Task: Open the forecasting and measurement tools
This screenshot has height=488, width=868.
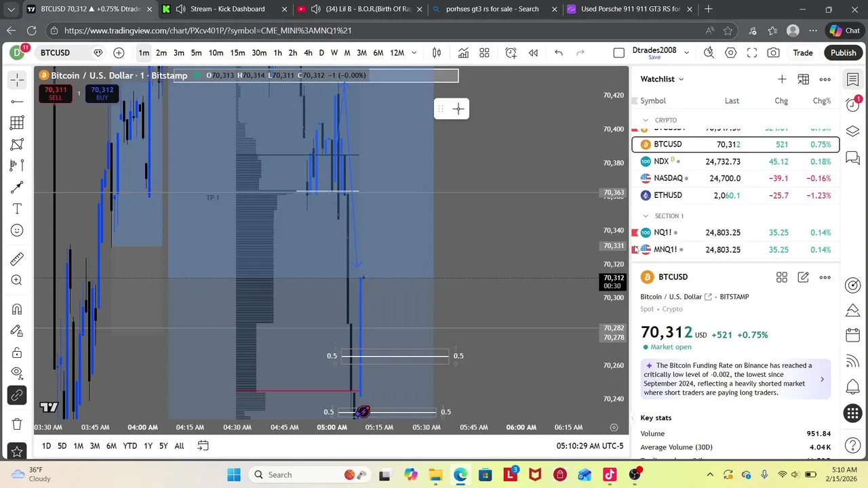Action: pyautogui.click(x=17, y=165)
